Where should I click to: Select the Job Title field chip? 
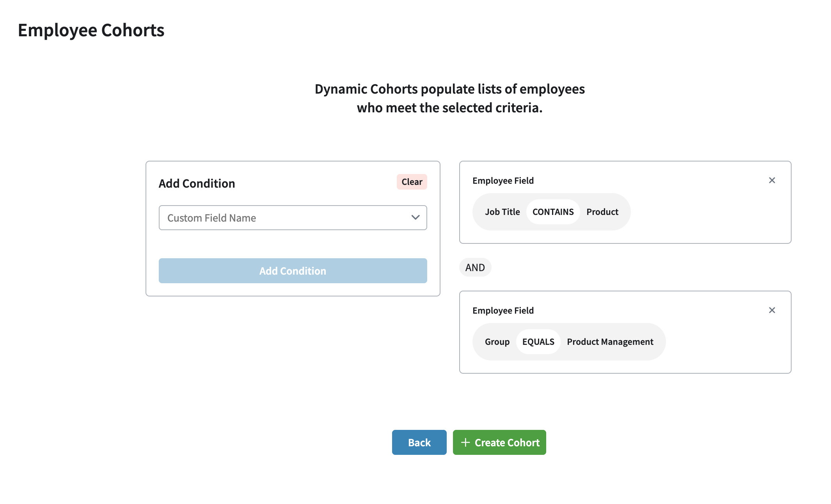coord(502,212)
